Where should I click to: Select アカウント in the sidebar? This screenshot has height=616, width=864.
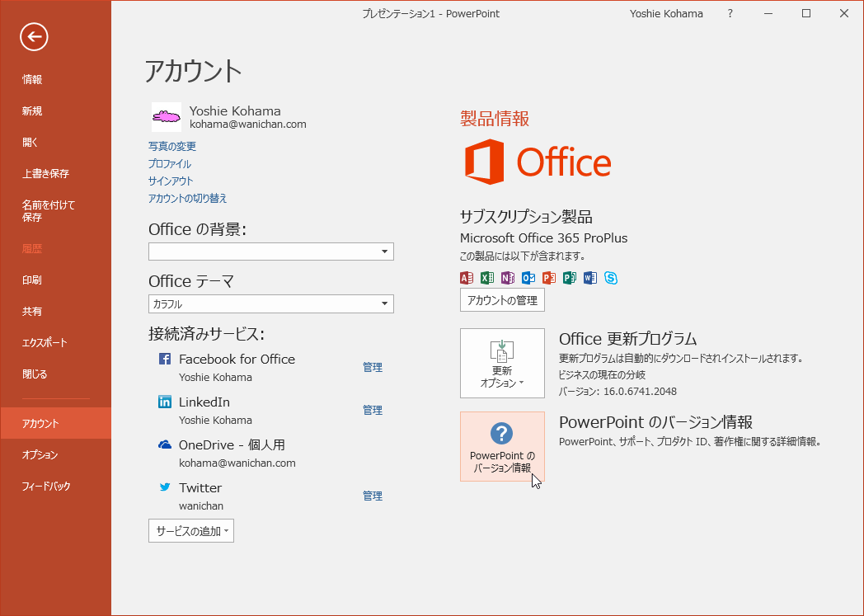tap(56, 423)
